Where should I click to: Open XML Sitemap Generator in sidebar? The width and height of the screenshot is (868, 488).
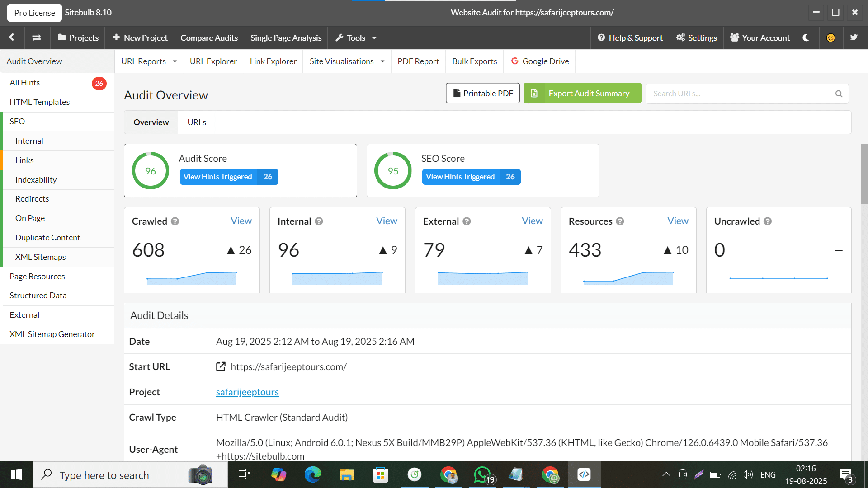pos(57,334)
